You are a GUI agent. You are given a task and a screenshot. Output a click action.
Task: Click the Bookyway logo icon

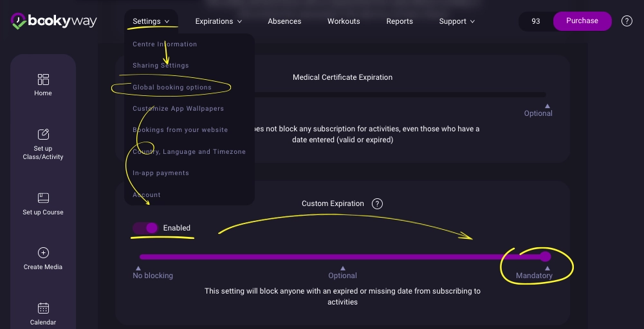(x=19, y=21)
